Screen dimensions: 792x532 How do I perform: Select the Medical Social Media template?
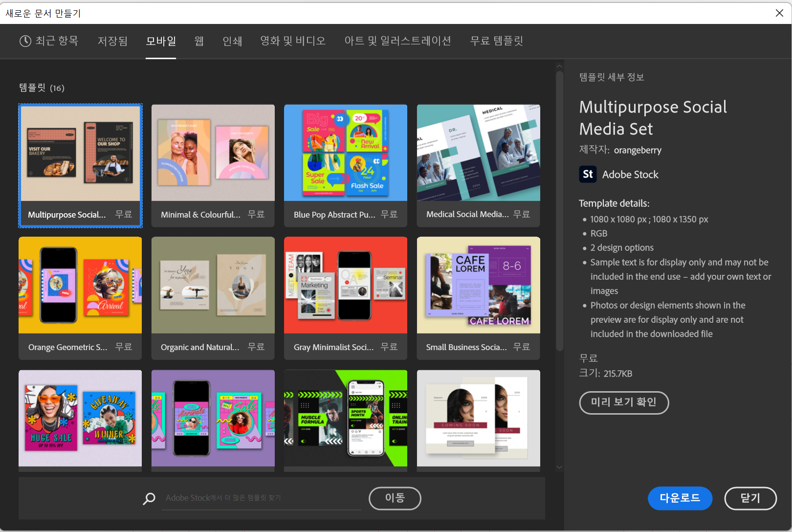point(478,153)
